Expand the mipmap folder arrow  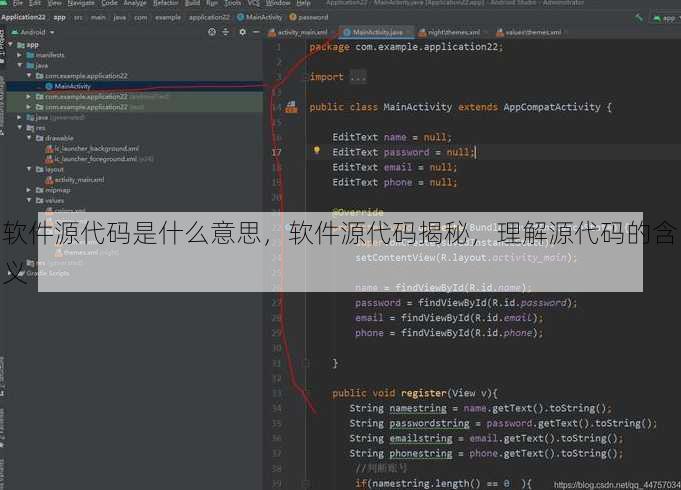tap(29, 190)
